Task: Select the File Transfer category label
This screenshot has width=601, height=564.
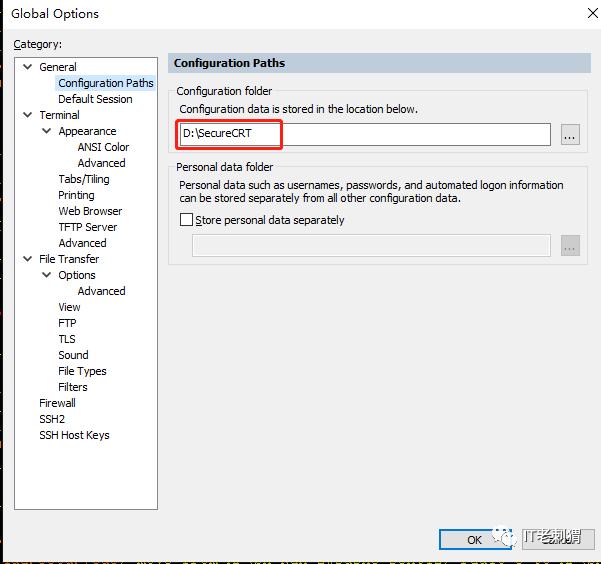Action: click(x=69, y=259)
